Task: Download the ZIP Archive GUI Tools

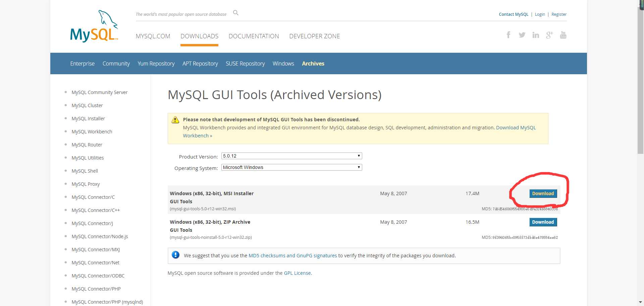Action: click(543, 222)
